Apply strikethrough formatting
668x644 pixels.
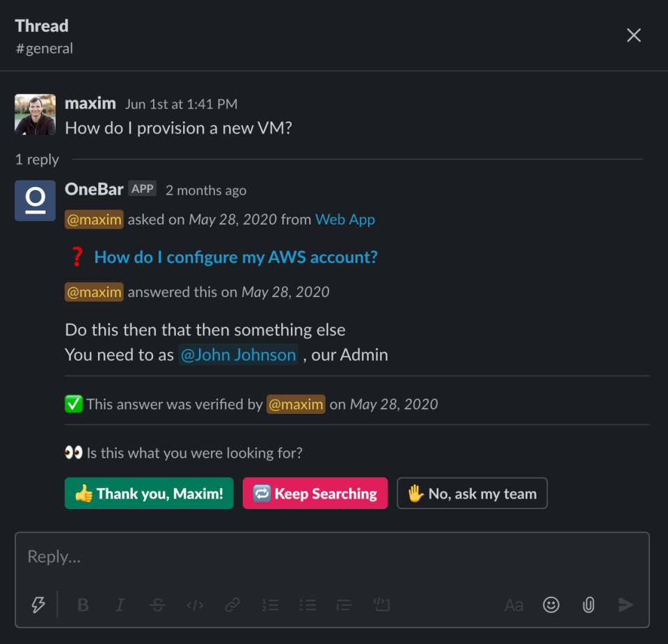(158, 605)
